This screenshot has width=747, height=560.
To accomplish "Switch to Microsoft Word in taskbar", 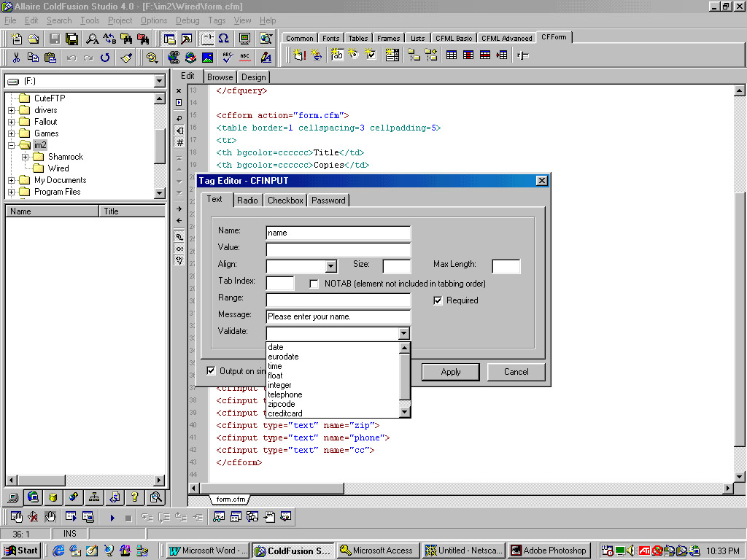I will [x=209, y=551].
